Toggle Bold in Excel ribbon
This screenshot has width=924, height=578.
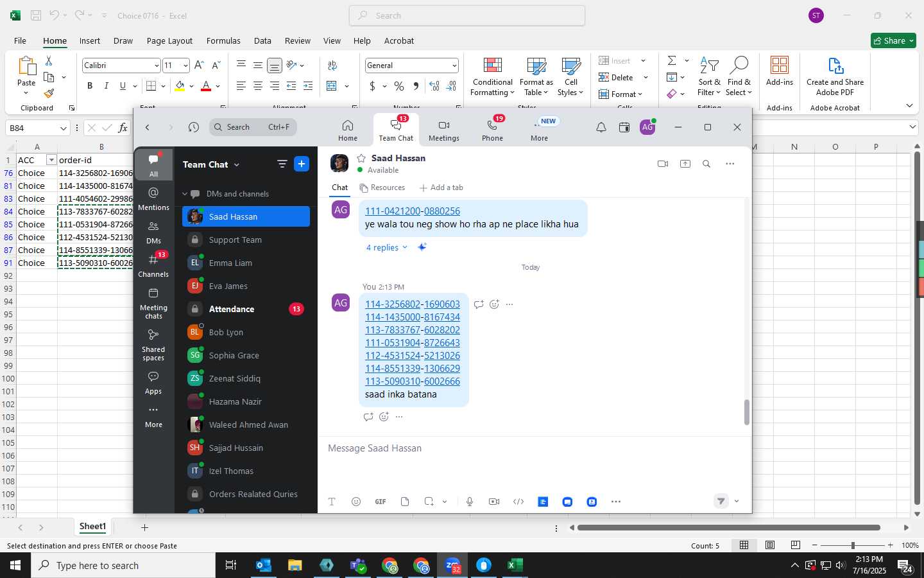(90, 85)
